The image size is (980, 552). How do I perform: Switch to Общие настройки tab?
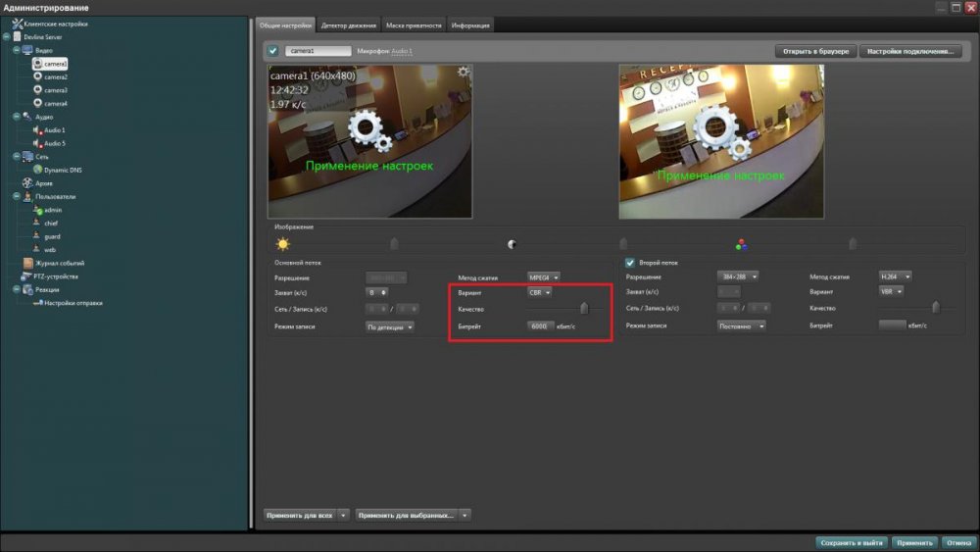285,25
